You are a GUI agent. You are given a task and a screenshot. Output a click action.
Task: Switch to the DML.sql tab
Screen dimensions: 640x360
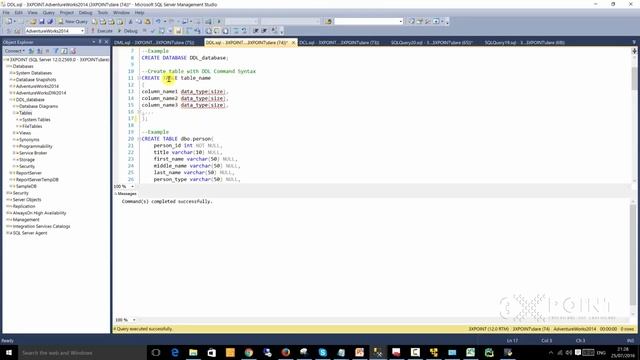[154, 42]
